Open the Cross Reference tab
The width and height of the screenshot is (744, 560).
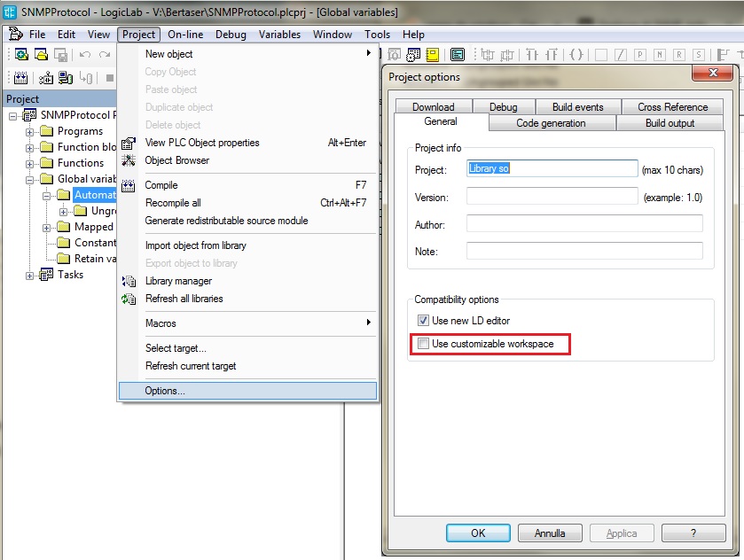[x=673, y=106]
